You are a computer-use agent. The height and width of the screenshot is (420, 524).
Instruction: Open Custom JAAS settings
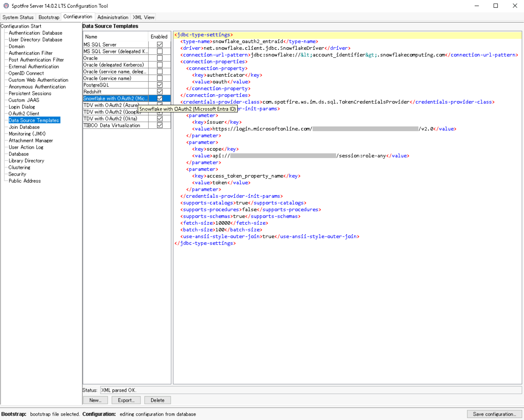[24, 100]
